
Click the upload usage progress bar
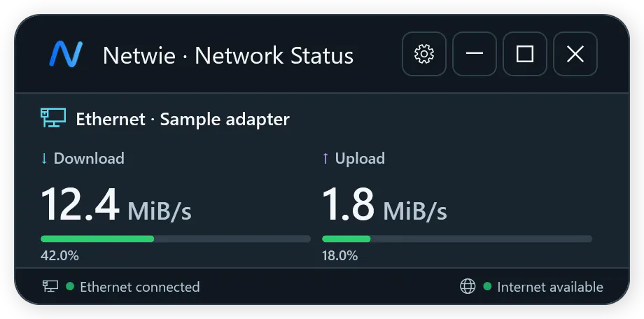point(457,239)
